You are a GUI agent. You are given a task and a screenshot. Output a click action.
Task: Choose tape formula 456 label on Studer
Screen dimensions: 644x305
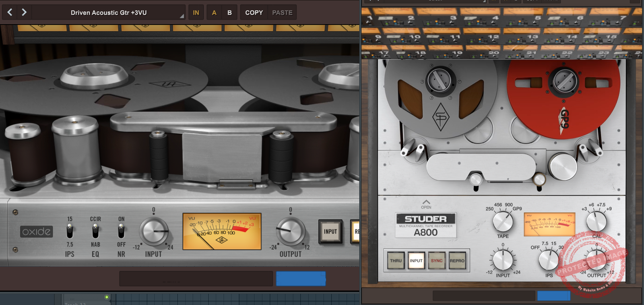[498, 205]
